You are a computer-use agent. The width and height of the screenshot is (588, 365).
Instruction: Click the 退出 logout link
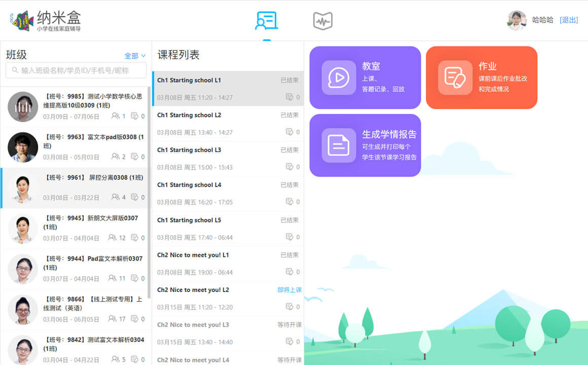click(x=568, y=20)
